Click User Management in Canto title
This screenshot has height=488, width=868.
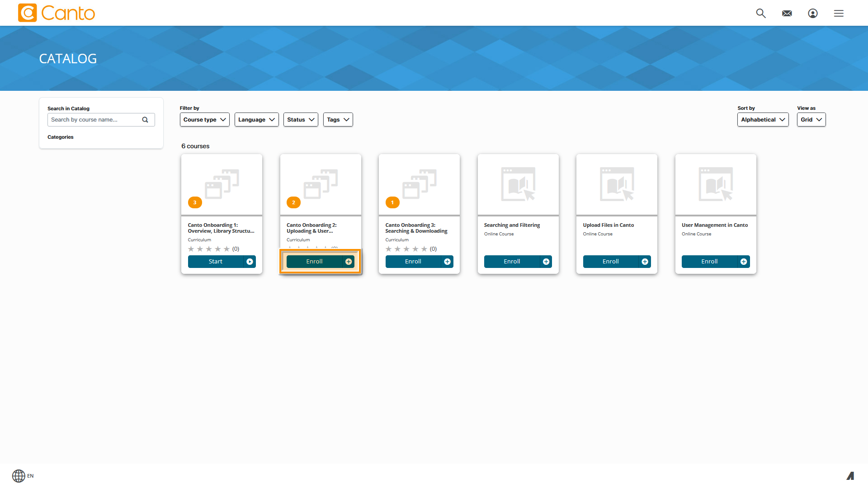click(715, 225)
